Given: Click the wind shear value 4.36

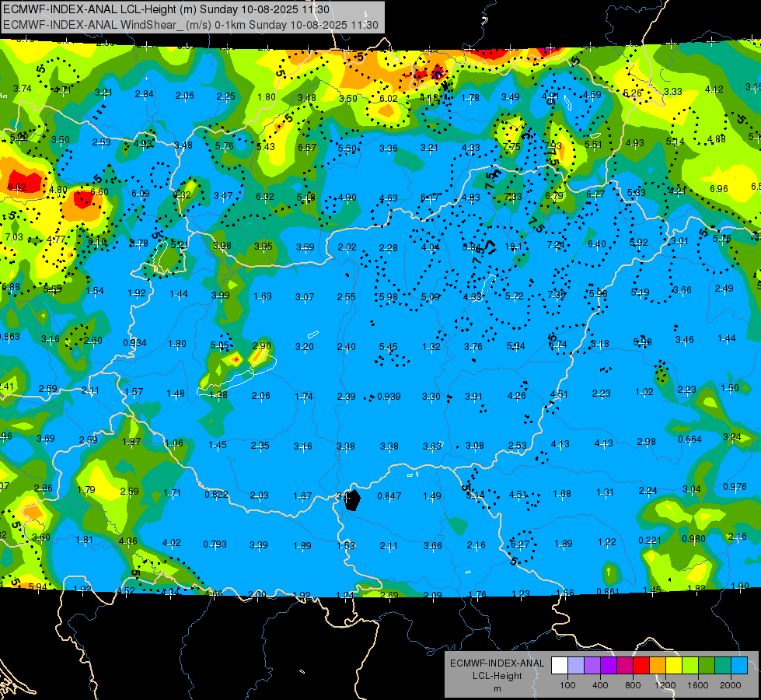Looking at the screenshot, I should coord(127,541).
